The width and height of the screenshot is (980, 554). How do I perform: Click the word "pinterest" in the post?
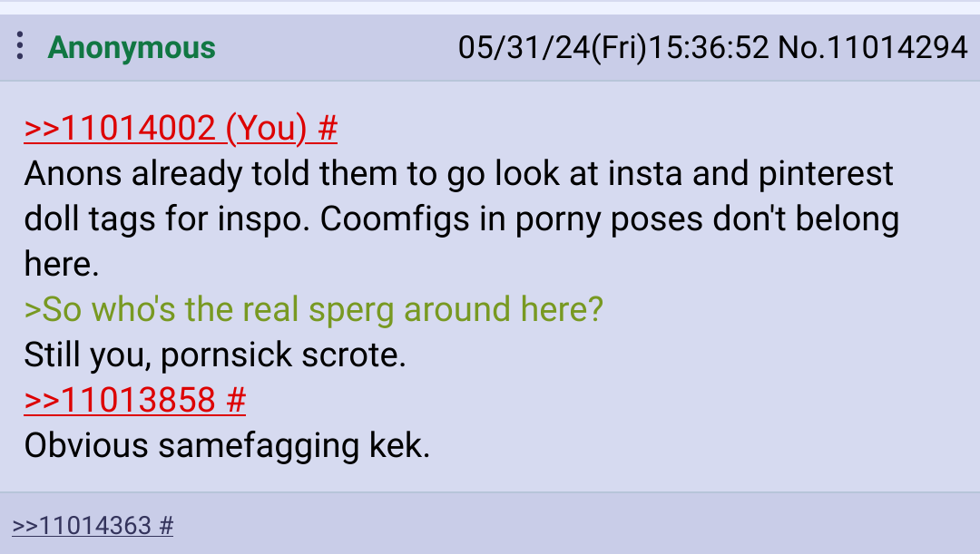tap(826, 173)
